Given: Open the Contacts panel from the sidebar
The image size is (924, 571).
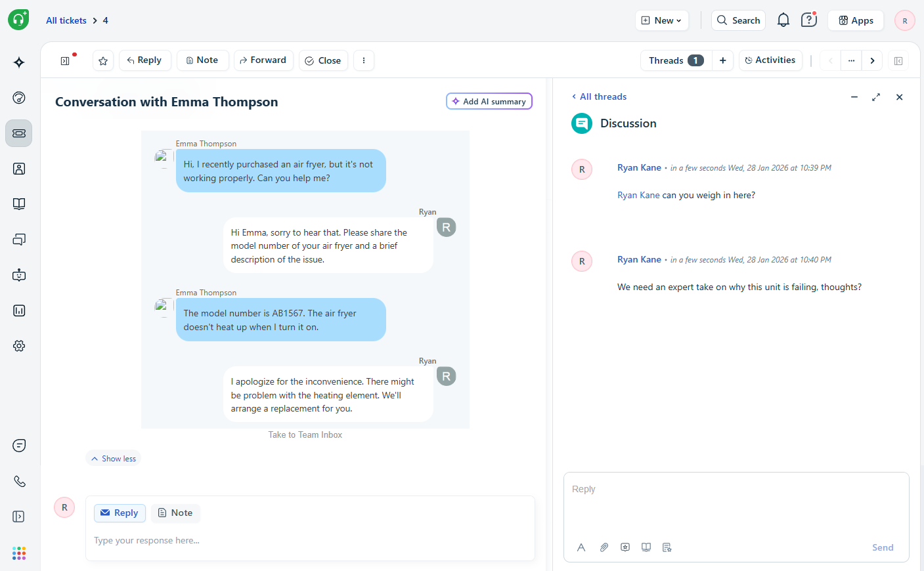Looking at the screenshot, I should pyautogui.click(x=18, y=169).
